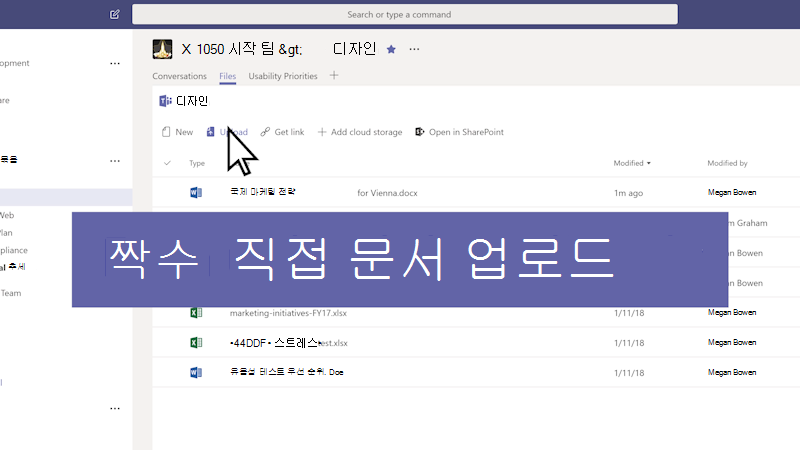800x450 pixels.
Task: Open the Usability Priorities tab
Action: click(x=283, y=76)
